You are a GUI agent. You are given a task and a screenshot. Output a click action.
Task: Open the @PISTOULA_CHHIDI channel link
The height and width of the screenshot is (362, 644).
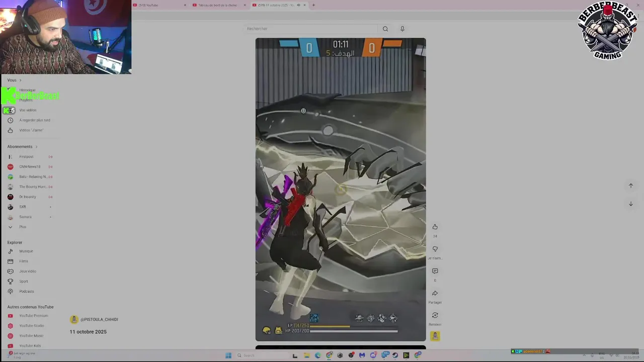(99, 319)
